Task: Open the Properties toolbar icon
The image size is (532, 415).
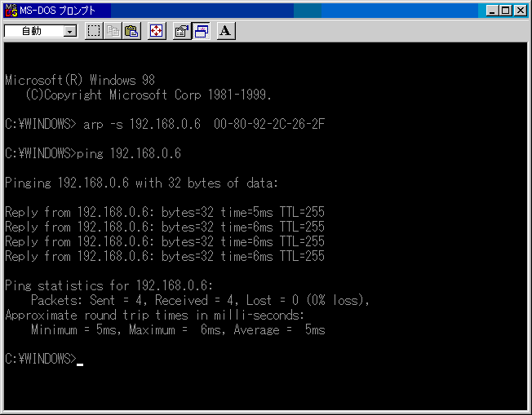Action: pos(182,31)
